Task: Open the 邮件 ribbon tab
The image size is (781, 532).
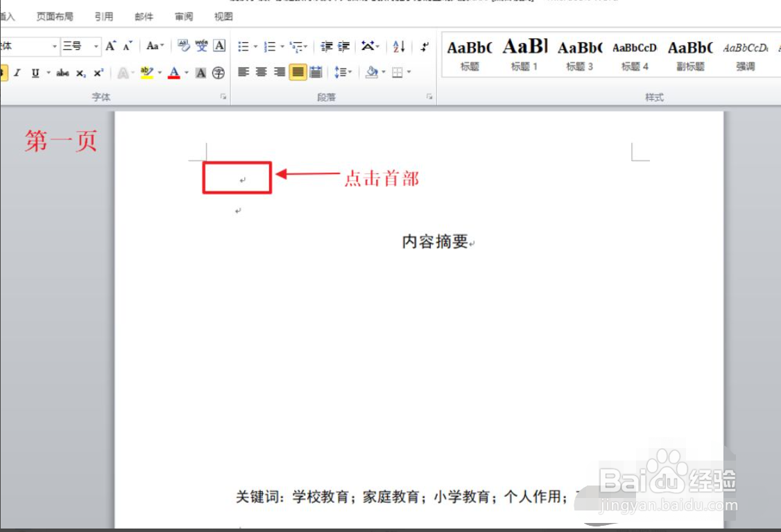Action: click(144, 17)
